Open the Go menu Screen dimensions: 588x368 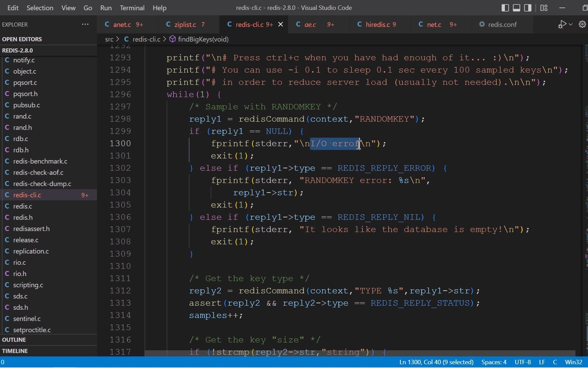pyautogui.click(x=88, y=8)
